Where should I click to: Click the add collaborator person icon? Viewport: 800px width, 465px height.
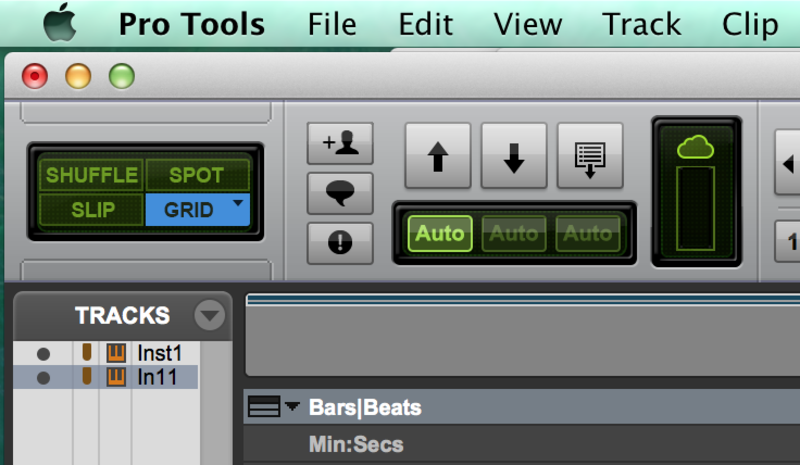click(340, 143)
